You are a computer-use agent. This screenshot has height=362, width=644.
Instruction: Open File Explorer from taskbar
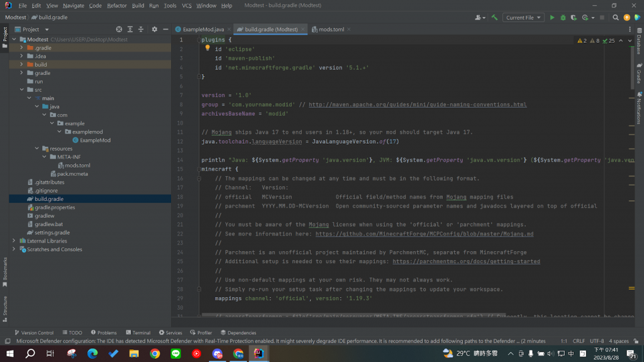(134, 353)
